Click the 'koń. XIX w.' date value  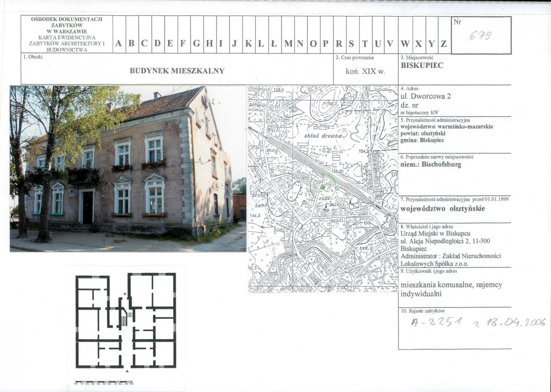[x=365, y=71]
